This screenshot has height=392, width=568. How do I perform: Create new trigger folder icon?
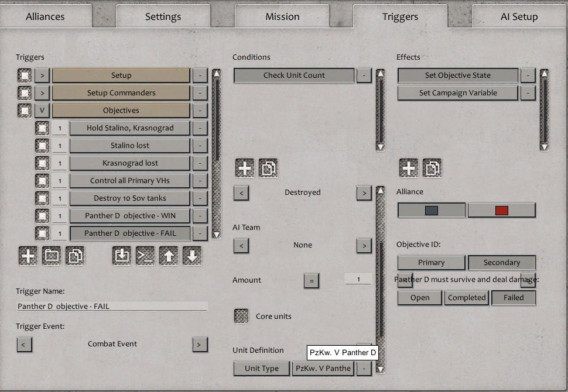[52, 256]
